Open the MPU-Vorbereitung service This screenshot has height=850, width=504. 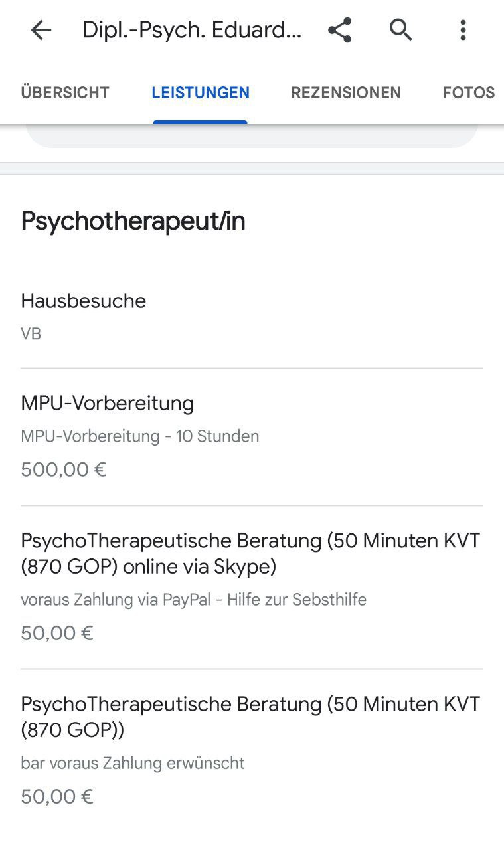point(108,403)
